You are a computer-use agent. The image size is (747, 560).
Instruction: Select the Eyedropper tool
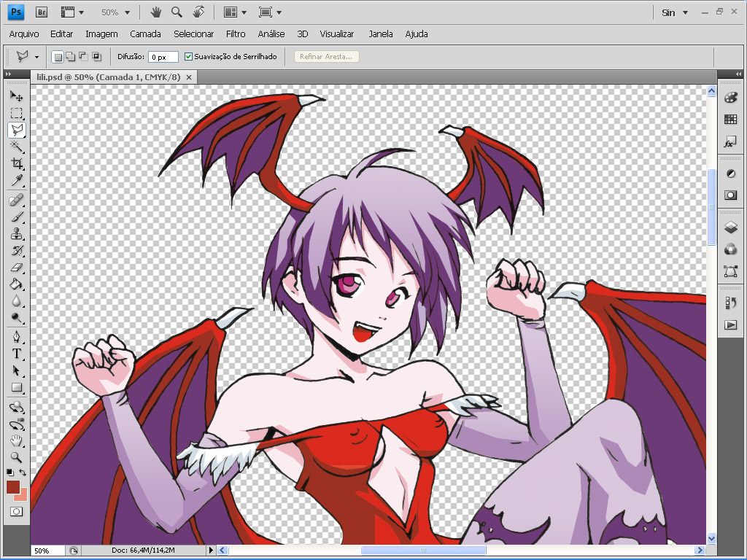point(17,180)
